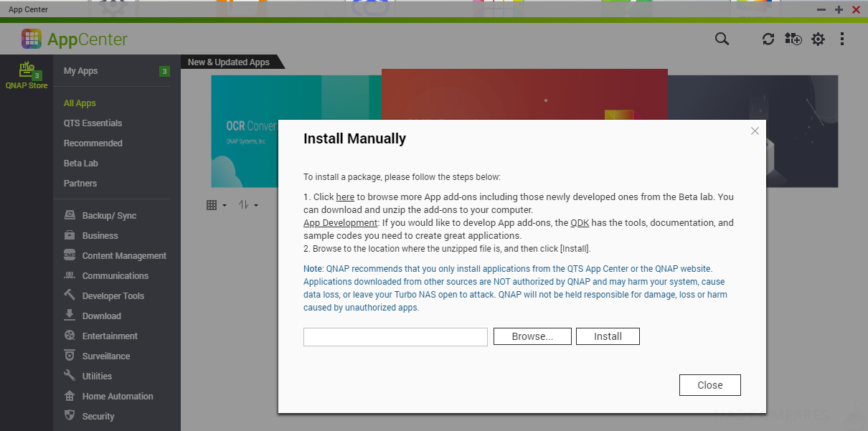Select Home Automation category label
The image size is (868, 431).
click(118, 397)
